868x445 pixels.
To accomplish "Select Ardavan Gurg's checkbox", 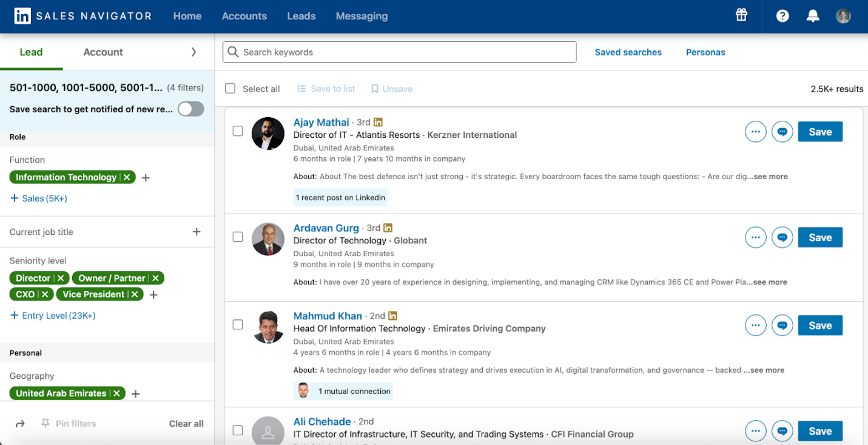I will [x=238, y=237].
